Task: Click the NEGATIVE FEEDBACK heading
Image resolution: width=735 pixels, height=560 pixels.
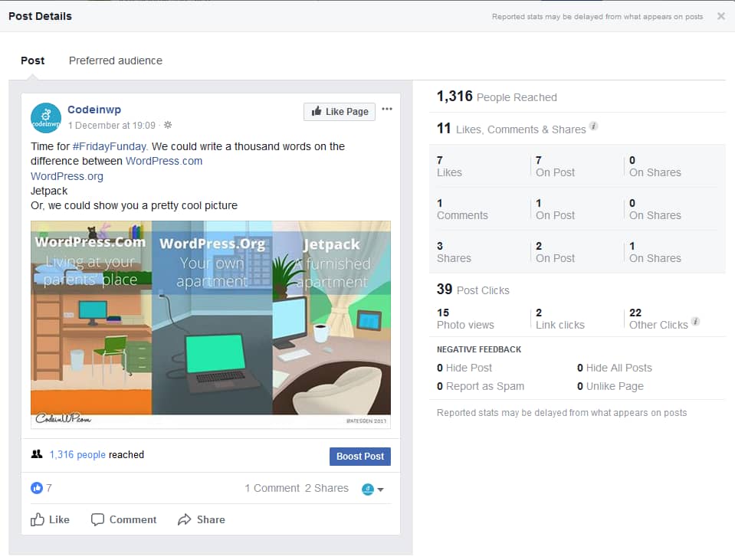Action: pyautogui.click(x=479, y=349)
